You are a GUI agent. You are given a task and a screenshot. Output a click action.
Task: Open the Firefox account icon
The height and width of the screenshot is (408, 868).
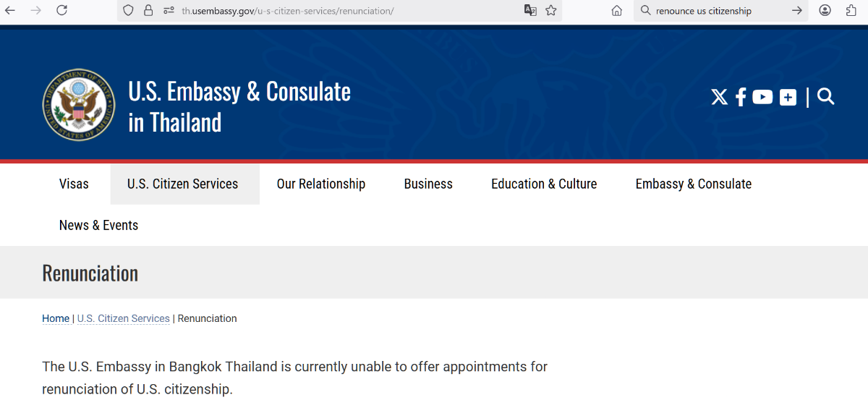[825, 10]
